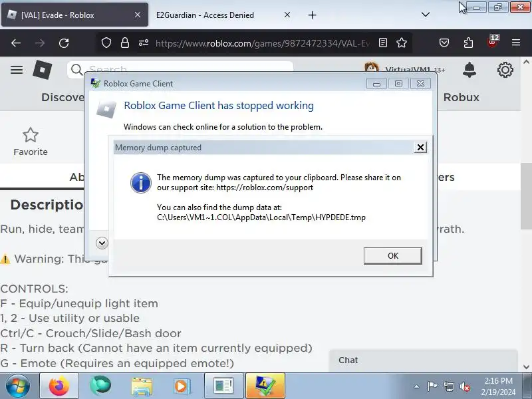Open the site permissions icon in address bar
Image resolution: width=532 pixels, height=399 pixels.
(144, 43)
